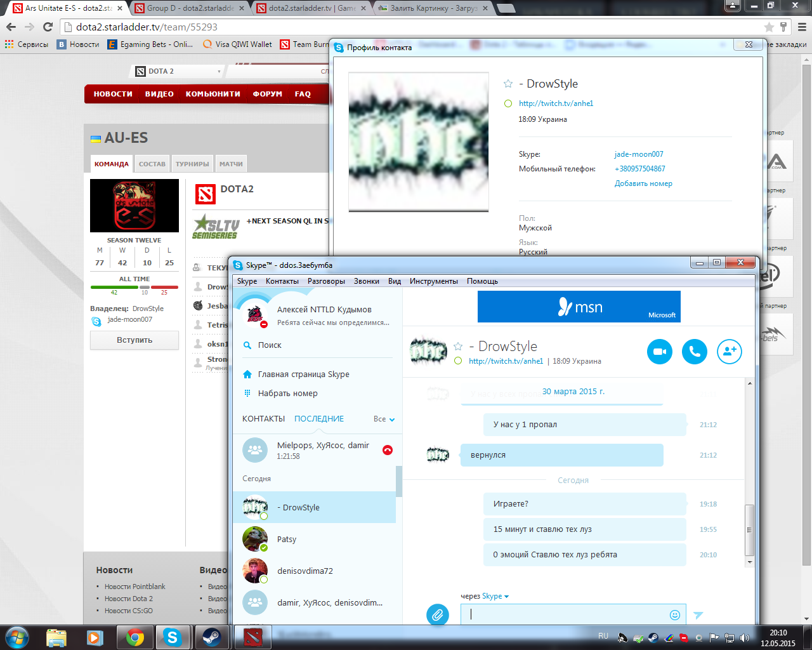Open the volume icon in the system tray
This screenshot has height=650, width=812.
(744, 637)
